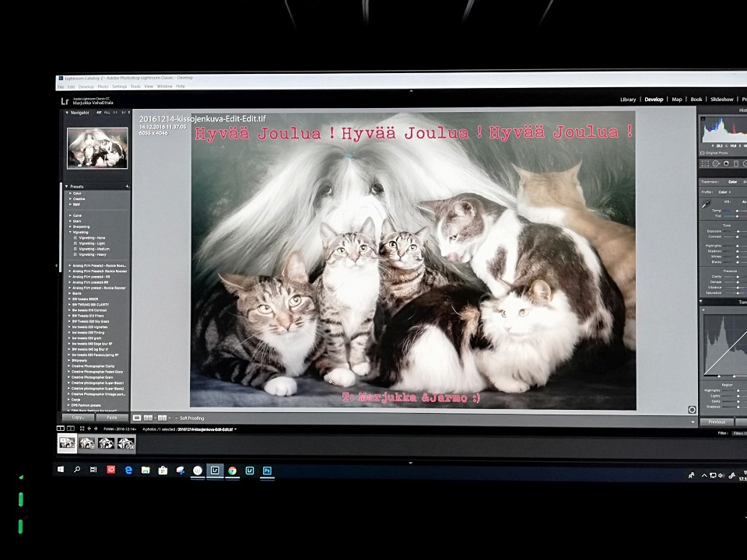The image size is (747, 560).
Task: Set Navigator zoom to 1:1
Action: tap(115, 113)
